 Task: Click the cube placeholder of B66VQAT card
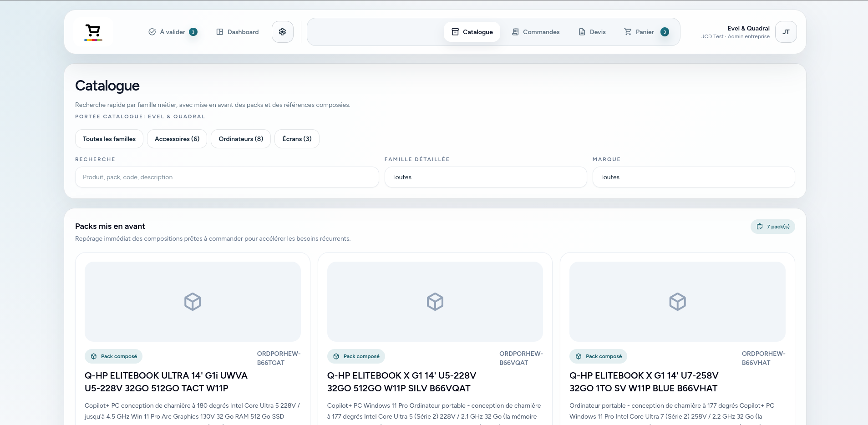[435, 302]
